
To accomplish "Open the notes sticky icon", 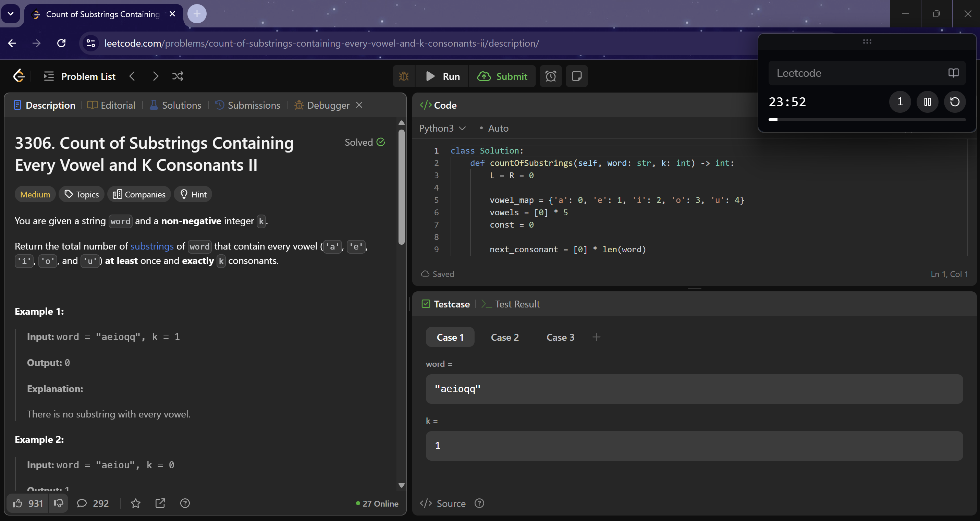I will pyautogui.click(x=576, y=76).
